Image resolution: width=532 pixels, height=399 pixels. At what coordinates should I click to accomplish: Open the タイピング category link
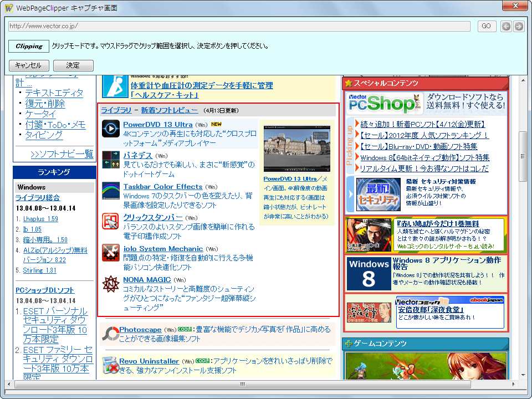click(44, 135)
